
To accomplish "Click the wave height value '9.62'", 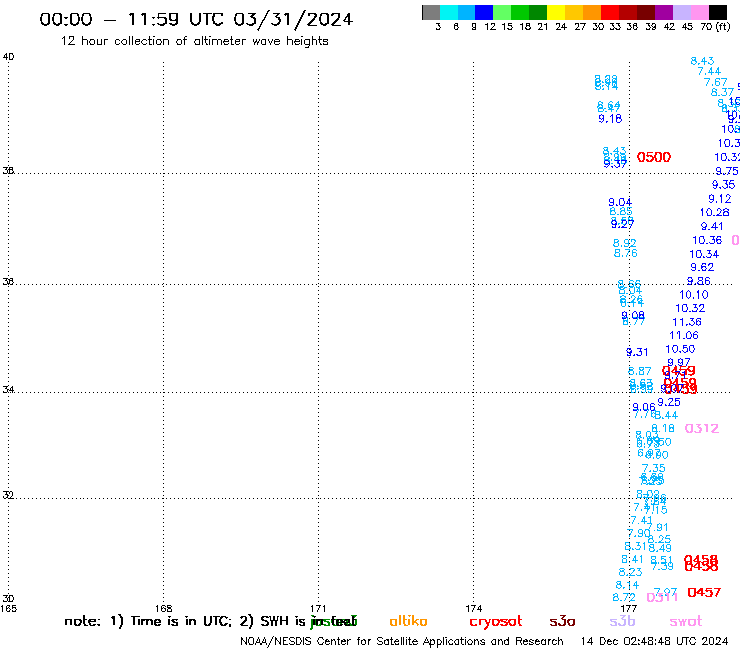I will tap(702, 268).
